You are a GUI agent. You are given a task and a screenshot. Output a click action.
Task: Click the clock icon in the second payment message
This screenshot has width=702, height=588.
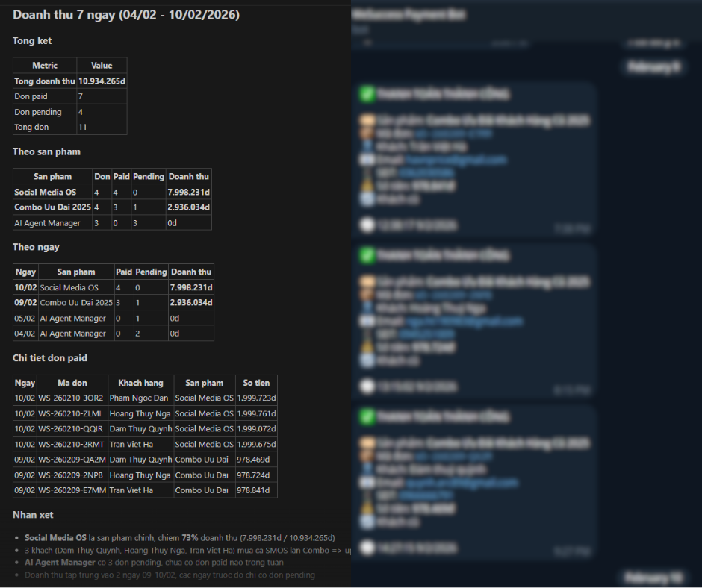click(x=367, y=387)
